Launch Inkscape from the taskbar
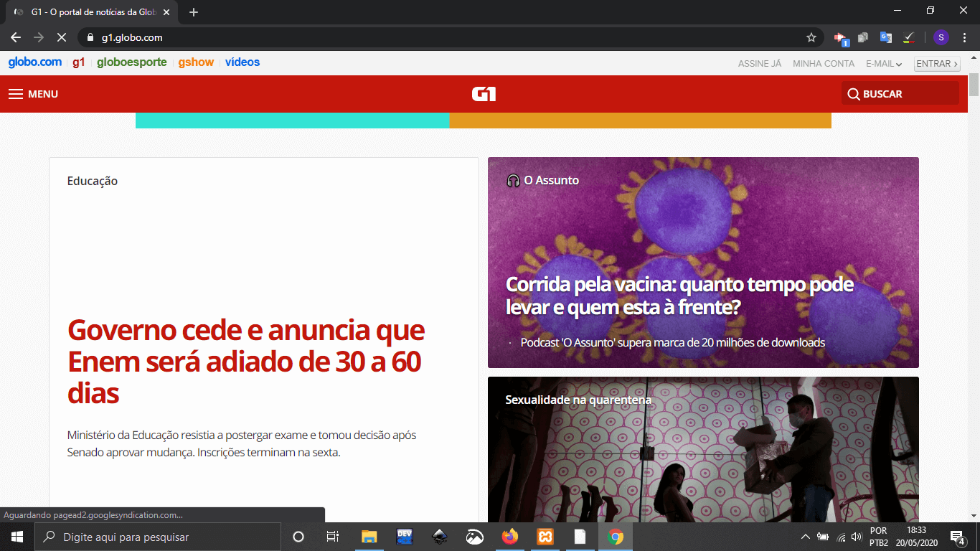 440,537
